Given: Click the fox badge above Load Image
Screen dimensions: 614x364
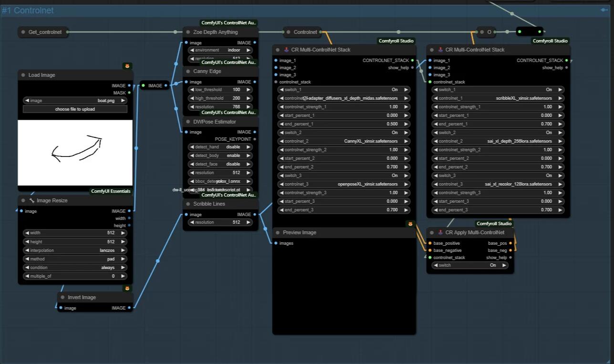Looking at the screenshot, I should (x=127, y=66).
